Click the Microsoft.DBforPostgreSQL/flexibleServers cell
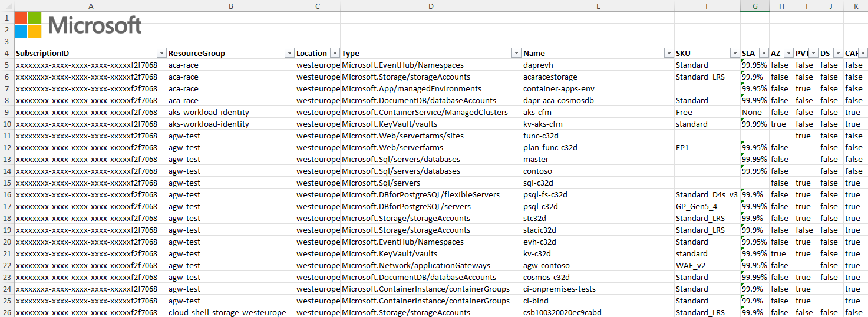 431,194
